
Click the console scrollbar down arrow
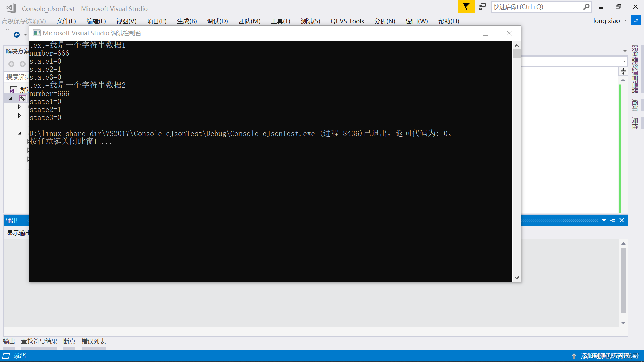(x=517, y=278)
